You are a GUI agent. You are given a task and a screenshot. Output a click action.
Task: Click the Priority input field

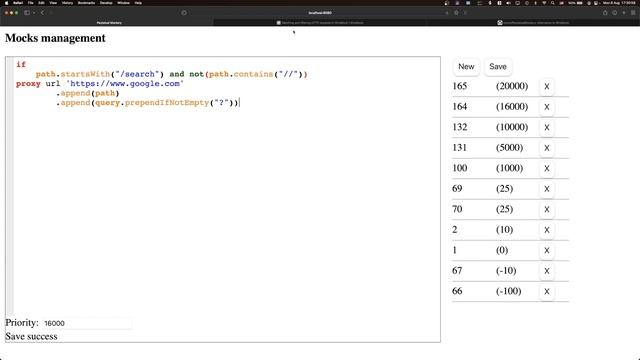(87, 323)
